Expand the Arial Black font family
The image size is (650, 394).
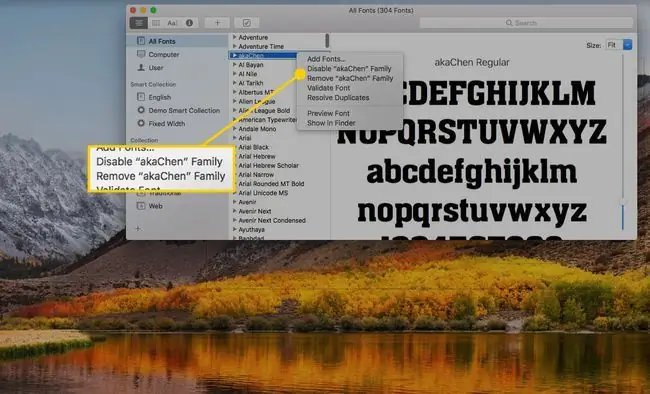(235, 147)
